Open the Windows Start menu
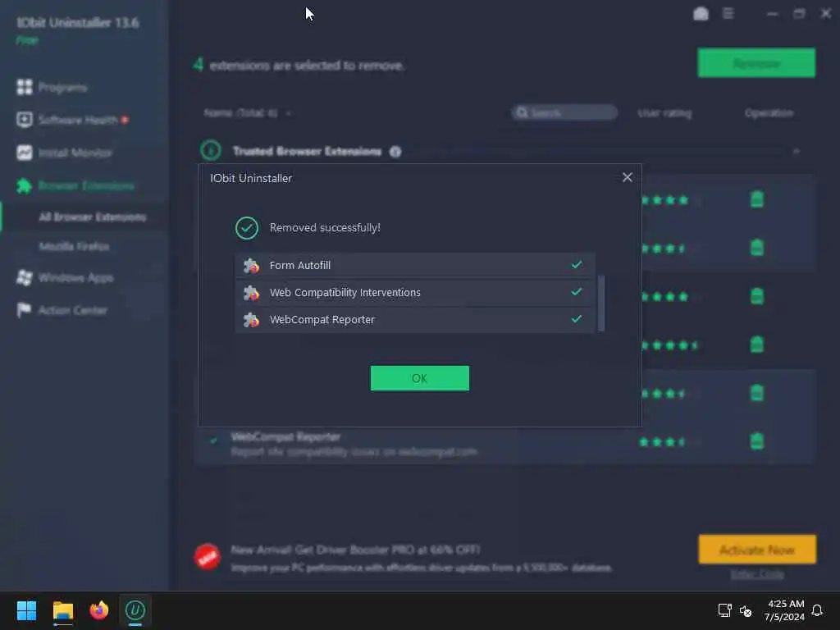The image size is (840, 630). coord(26,610)
